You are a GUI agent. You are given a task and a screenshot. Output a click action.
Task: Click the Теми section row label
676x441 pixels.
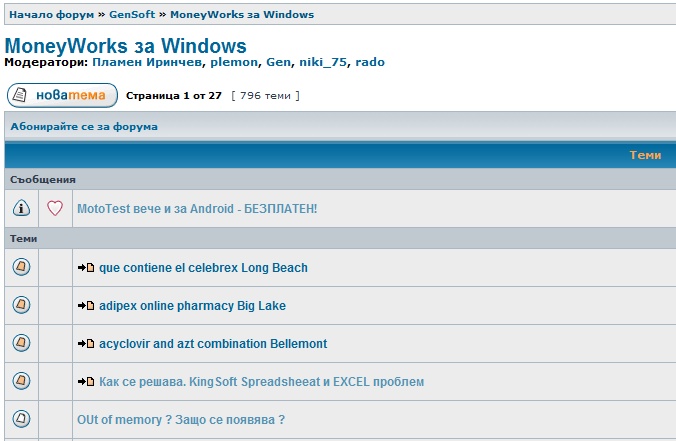(23, 239)
